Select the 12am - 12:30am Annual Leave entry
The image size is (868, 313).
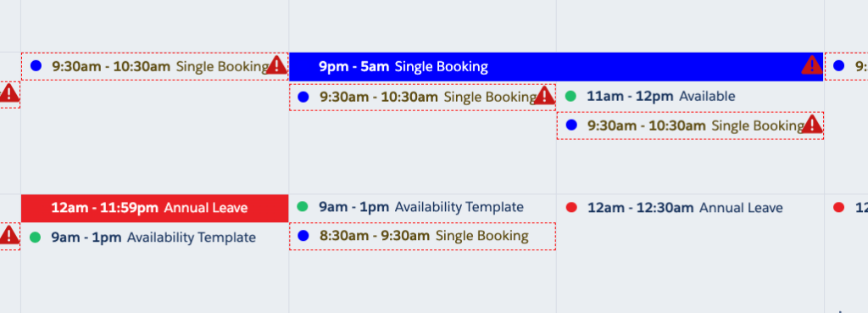coord(690,208)
